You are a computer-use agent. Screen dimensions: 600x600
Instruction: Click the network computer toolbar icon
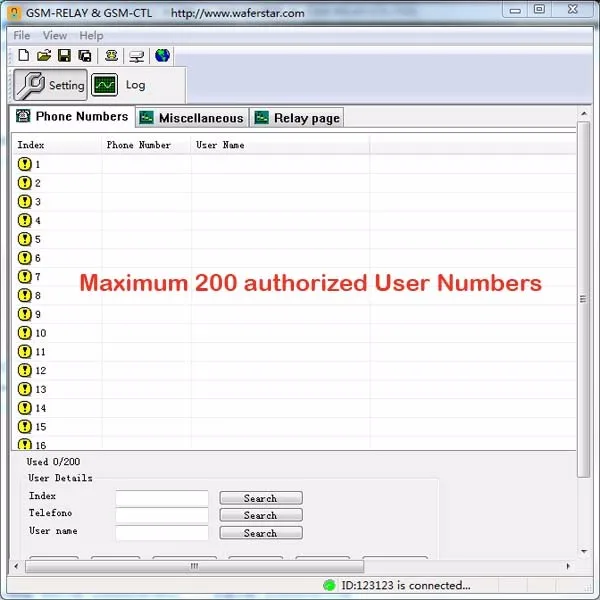137,56
